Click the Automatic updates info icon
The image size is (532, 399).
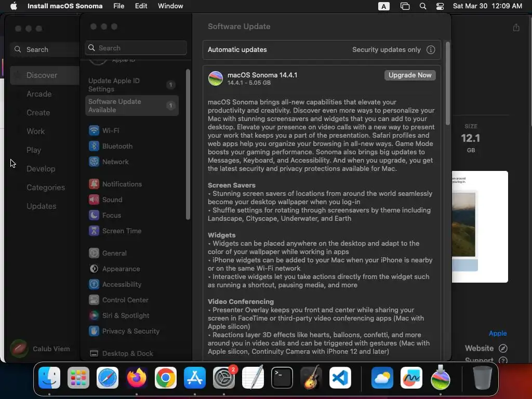[431, 50]
